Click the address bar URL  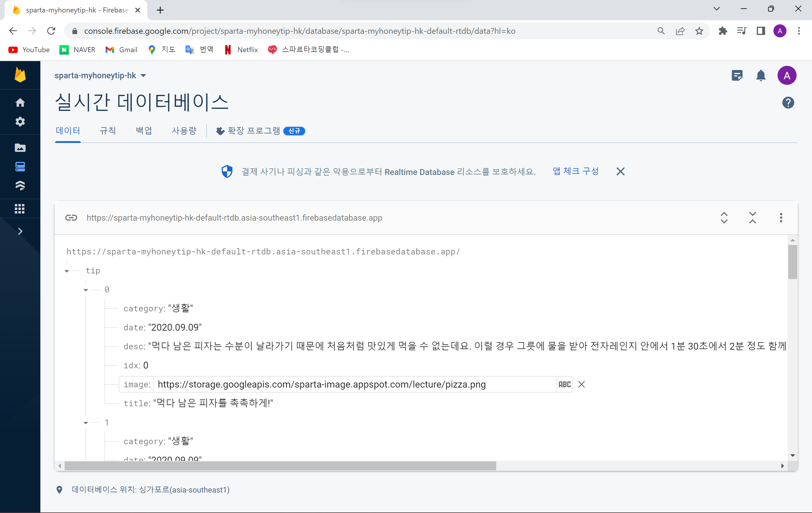[x=299, y=31]
